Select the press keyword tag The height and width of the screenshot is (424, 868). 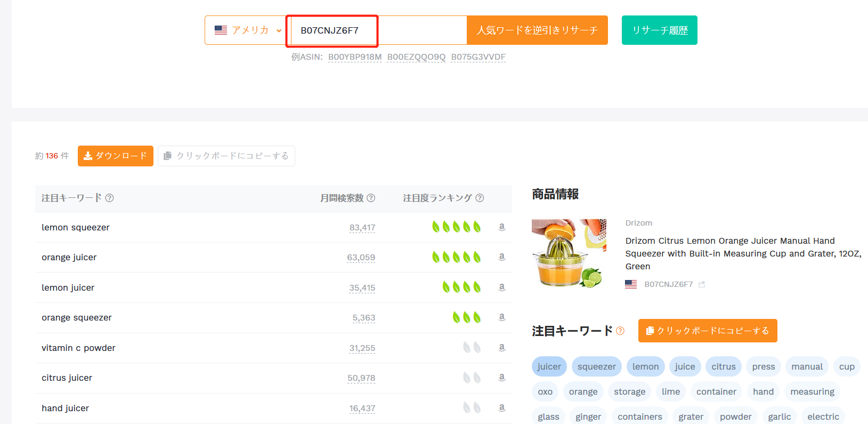(x=764, y=366)
